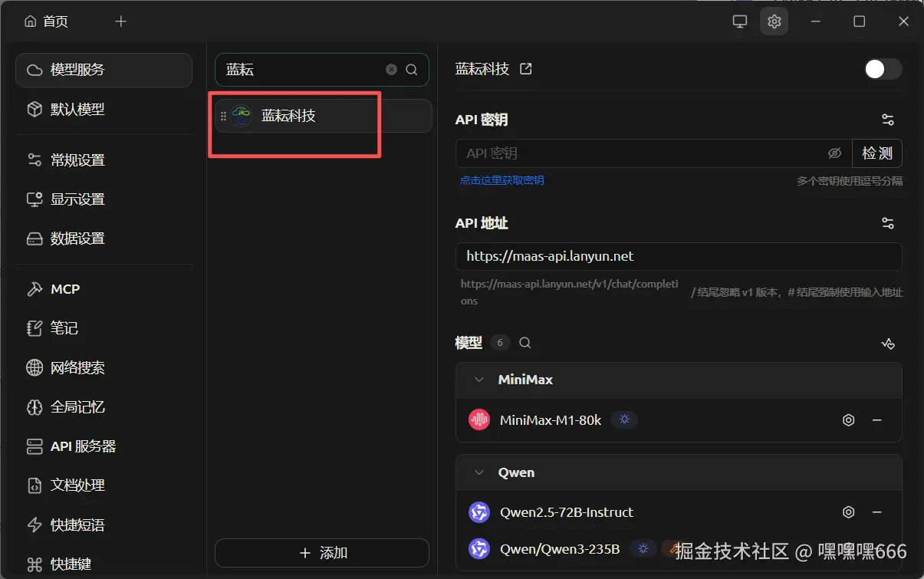Click 检测 to test the API key
This screenshot has width=924, height=579.
876,153
